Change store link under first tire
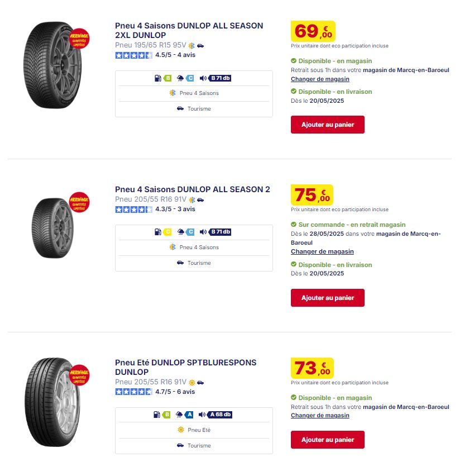 [320, 79]
